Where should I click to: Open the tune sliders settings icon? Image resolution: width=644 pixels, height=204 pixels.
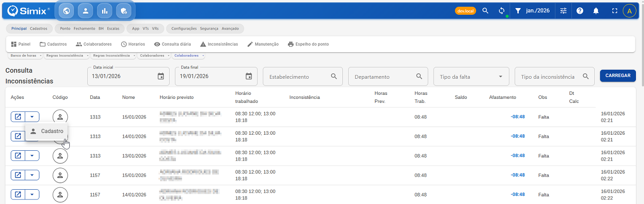(563, 11)
